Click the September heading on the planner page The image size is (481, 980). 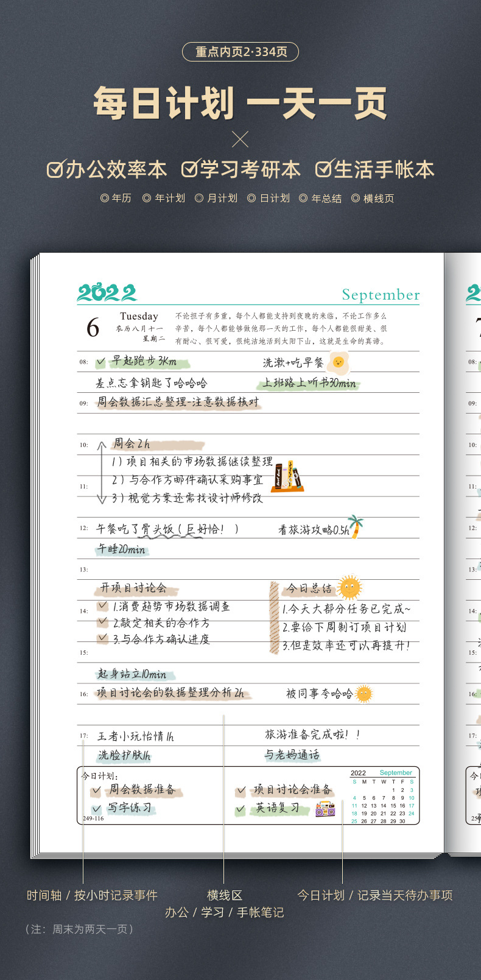click(381, 295)
